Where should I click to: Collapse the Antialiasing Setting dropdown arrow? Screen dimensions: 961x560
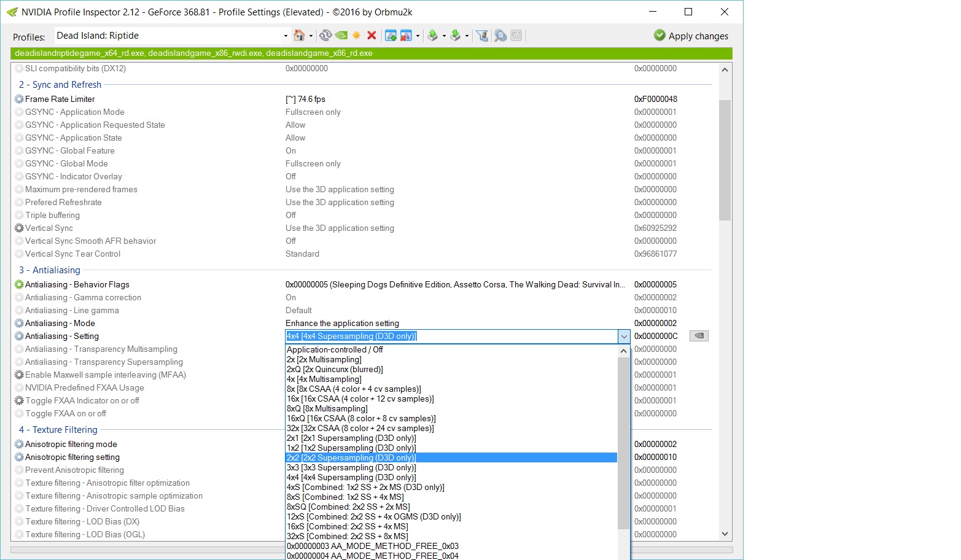click(624, 336)
